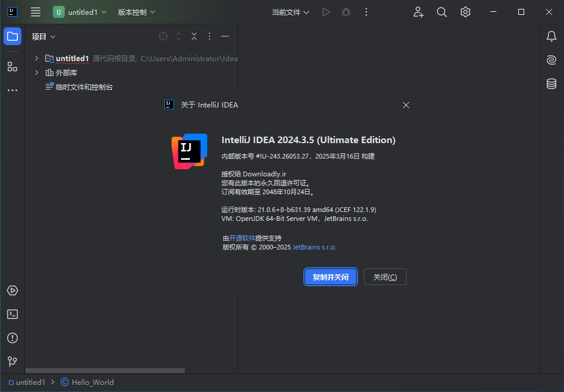The height and width of the screenshot is (392, 564).
Task: Click the IntelliJ IDEA 2024.3.5 version title
Action: (x=308, y=140)
